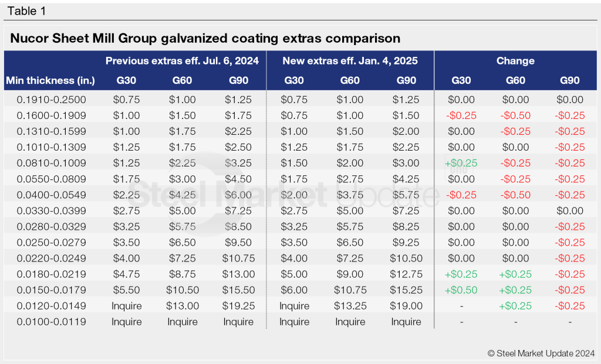Click the Steel Market Update 2024 copyright text
This screenshot has height=364, width=601.
541,353
